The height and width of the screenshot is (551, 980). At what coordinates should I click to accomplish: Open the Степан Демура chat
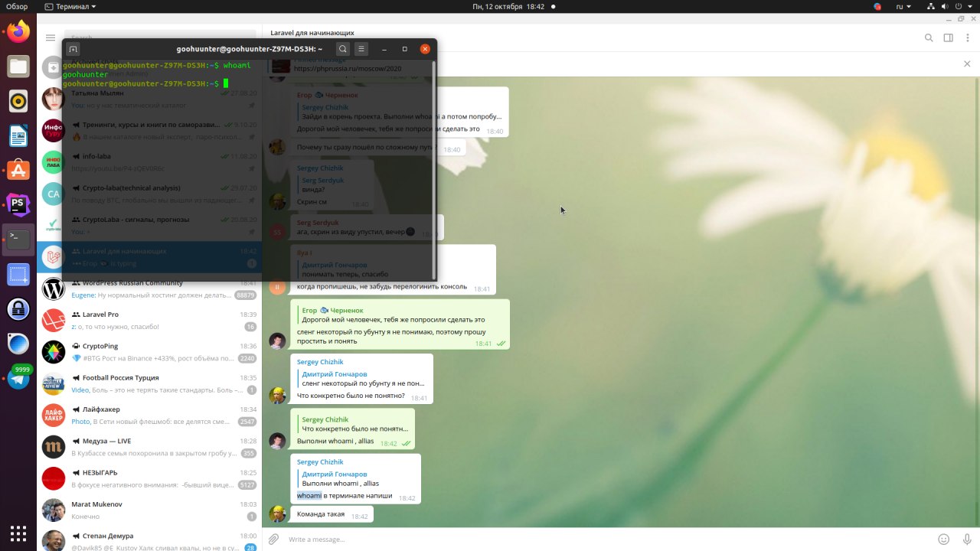(149, 539)
